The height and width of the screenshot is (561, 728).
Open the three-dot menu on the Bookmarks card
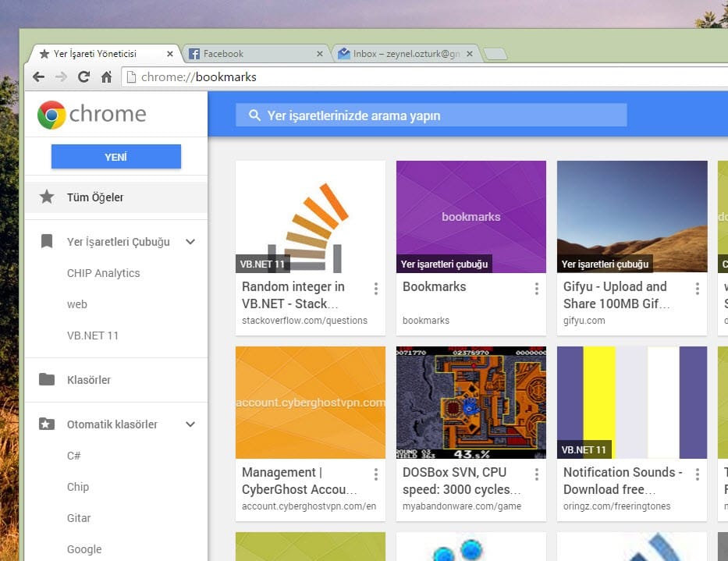536,289
